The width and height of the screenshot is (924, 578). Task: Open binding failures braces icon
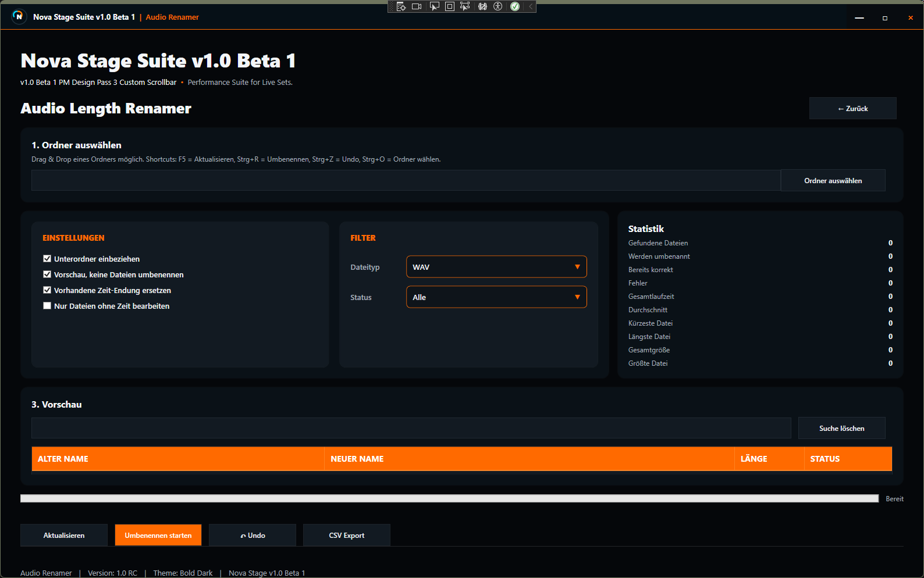482,6
